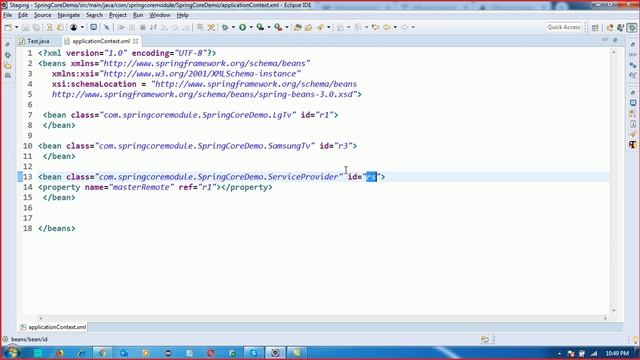
Task: Open the Project menu
Action: [118, 15]
